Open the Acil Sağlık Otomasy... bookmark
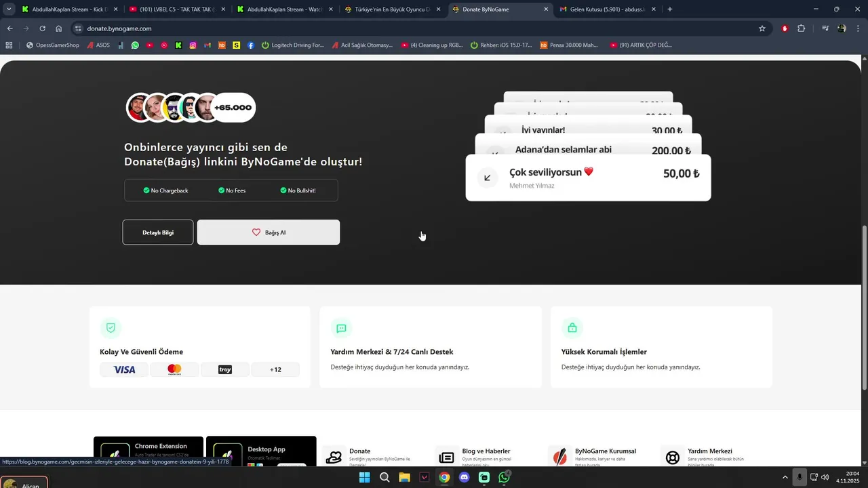 point(363,45)
